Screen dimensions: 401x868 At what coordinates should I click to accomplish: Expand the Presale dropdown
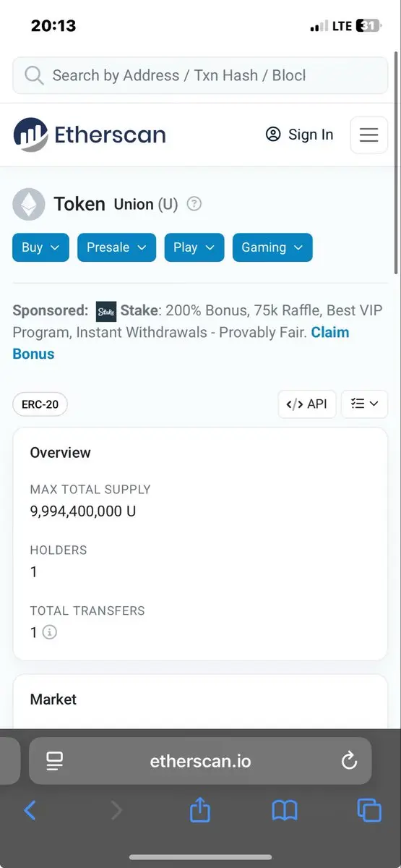pos(116,247)
